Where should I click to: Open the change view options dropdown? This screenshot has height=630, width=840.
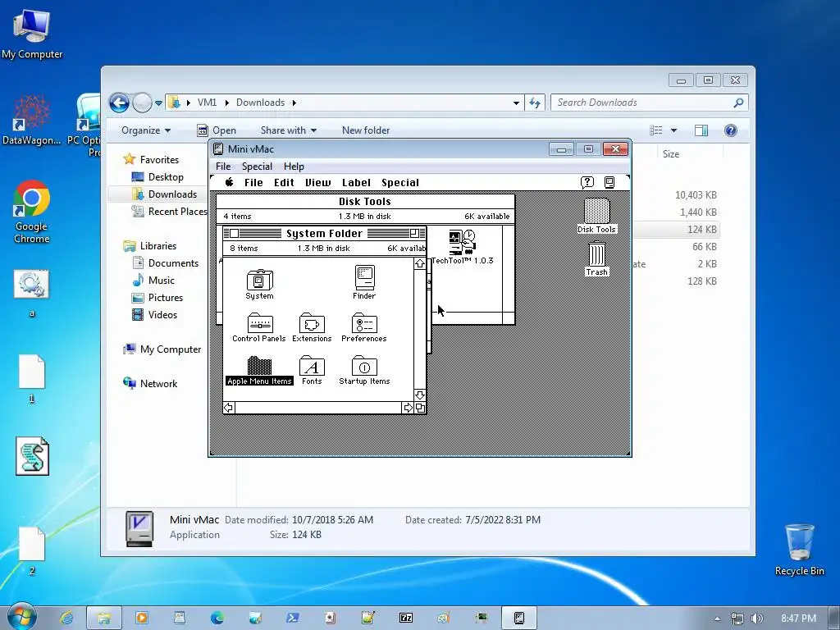click(674, 130)
